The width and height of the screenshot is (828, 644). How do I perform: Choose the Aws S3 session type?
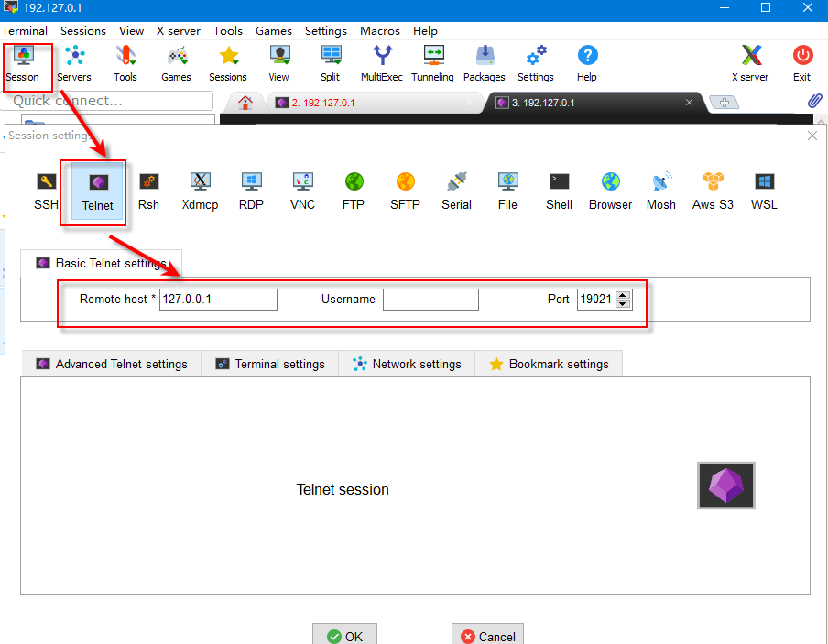[713, 191]
